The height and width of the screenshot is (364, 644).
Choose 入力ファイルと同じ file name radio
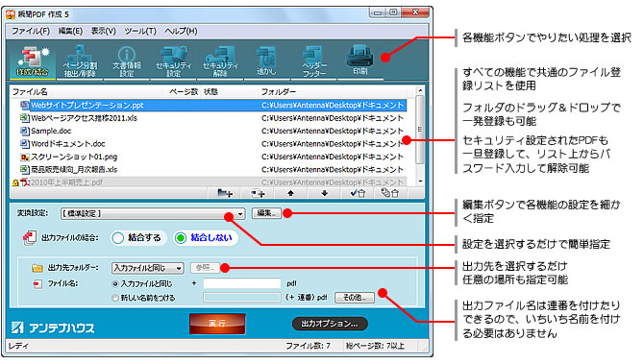(115, 283)
